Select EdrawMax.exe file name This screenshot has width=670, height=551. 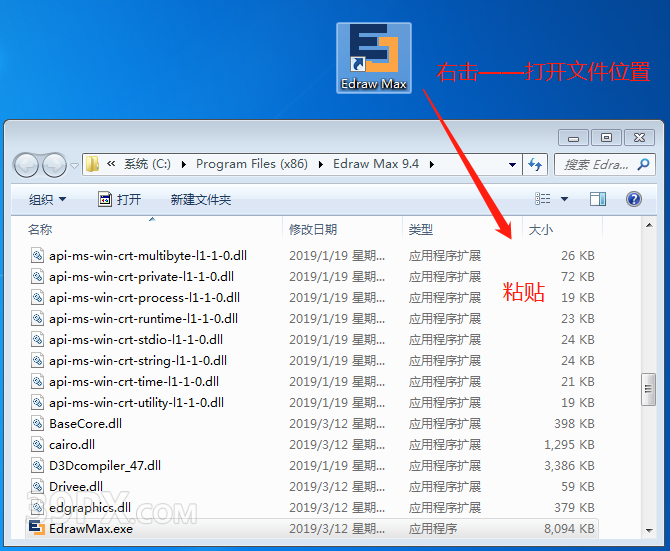pos(91,529)
